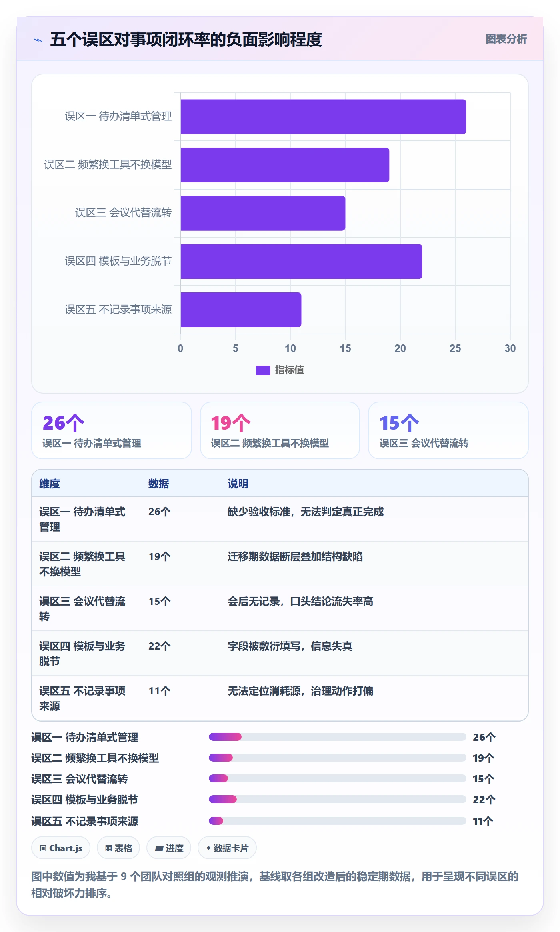Select the cell 无法定位消耗源，治理动作打偏
560x932 pixels.
pyautogui.click(x=300, y=691)
